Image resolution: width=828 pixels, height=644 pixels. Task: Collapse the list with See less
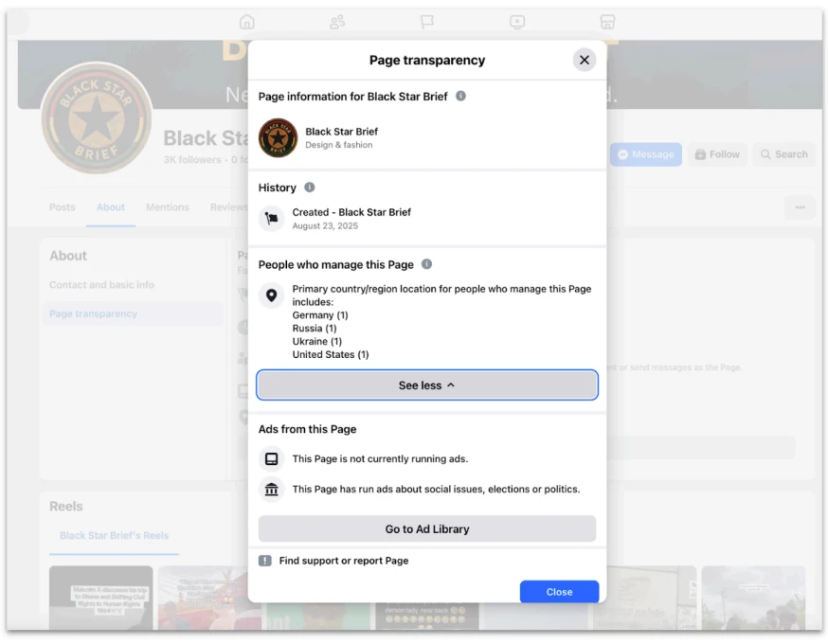[426, 385]
